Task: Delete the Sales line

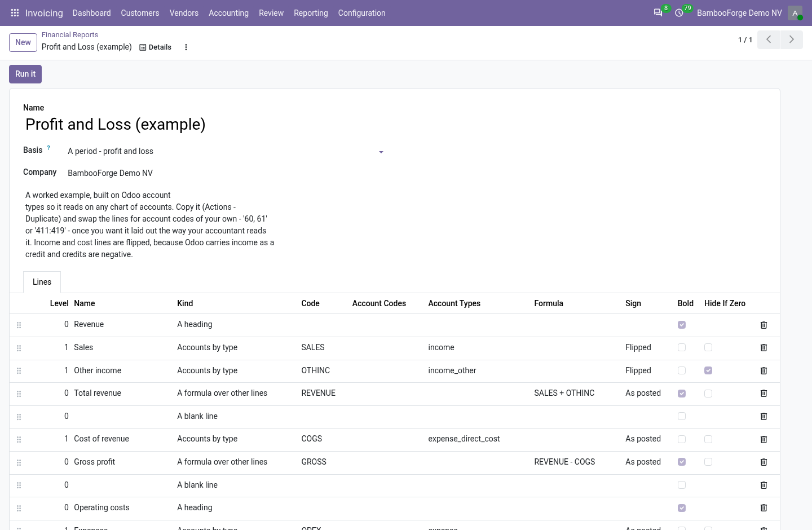Action: coord(764,347)
